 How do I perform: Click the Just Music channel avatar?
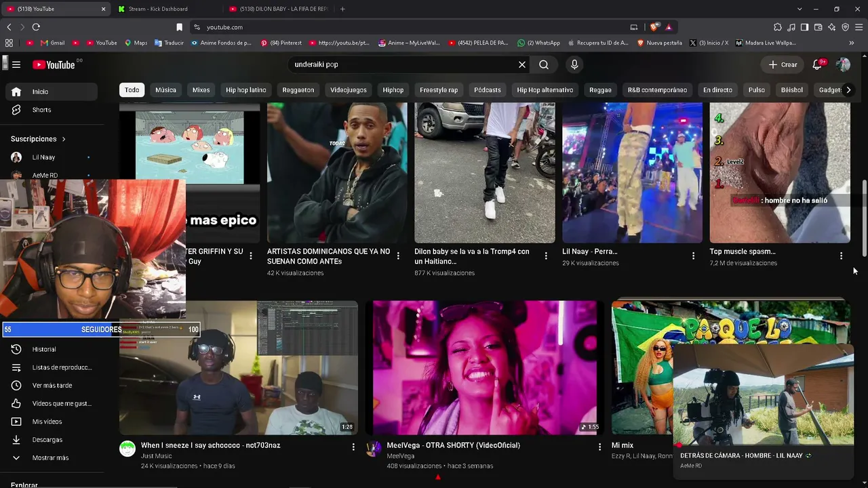127,449
